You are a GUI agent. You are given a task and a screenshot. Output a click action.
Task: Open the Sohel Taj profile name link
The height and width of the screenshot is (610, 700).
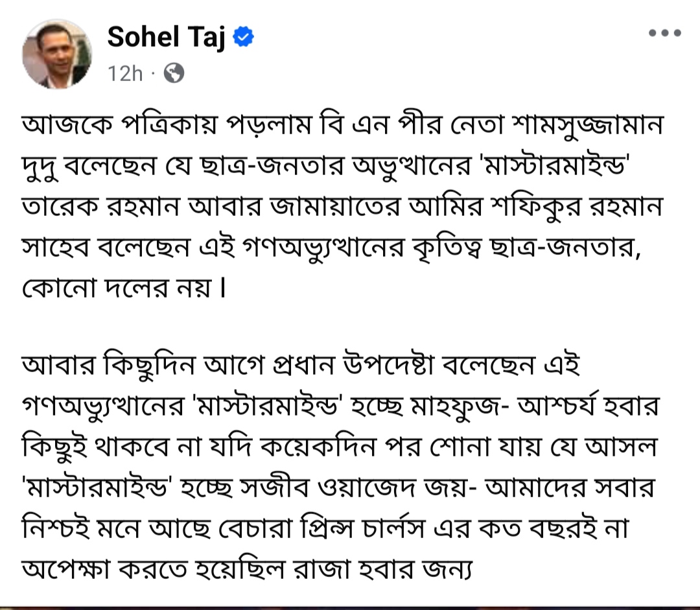(x=167, y=37)
